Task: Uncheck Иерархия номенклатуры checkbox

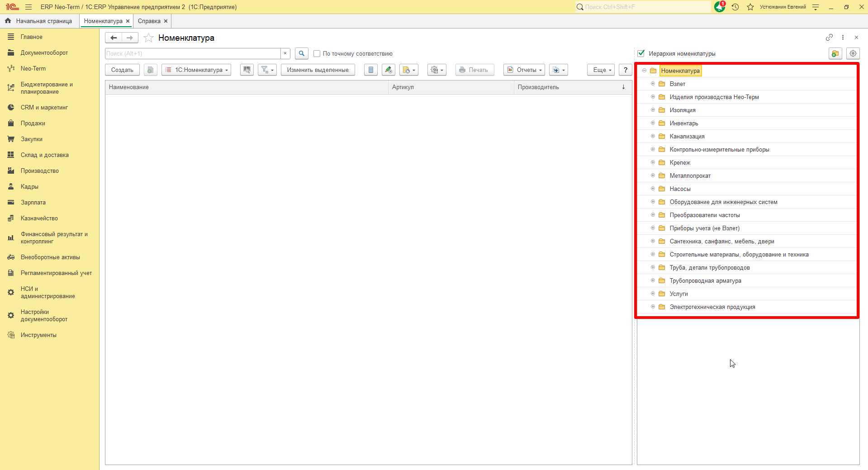Action: [641, 53]
